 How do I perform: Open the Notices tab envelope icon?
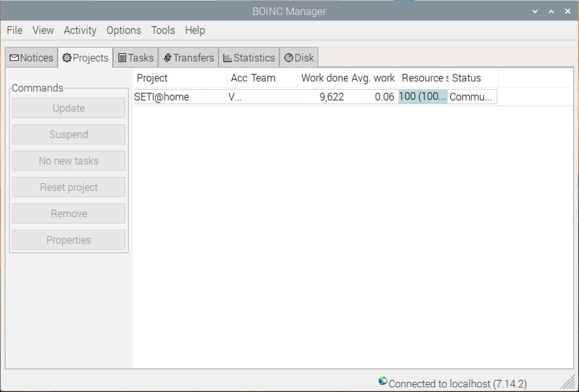(x=14, y=58)
